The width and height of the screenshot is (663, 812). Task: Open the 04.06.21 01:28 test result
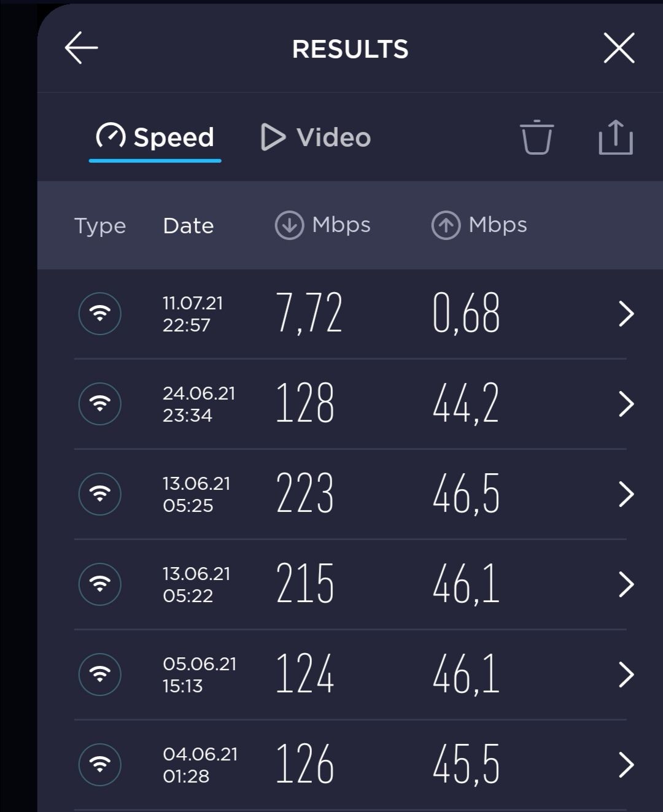click(x=350, y=765)
